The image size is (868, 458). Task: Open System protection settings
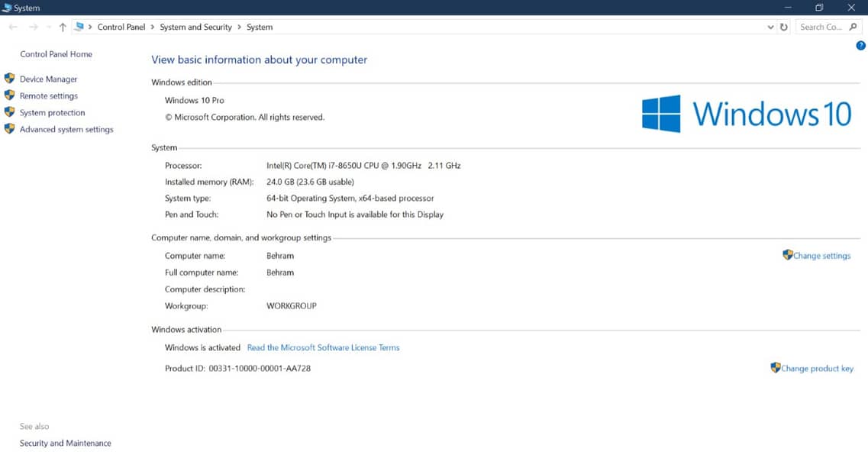(x=52, y=112)
